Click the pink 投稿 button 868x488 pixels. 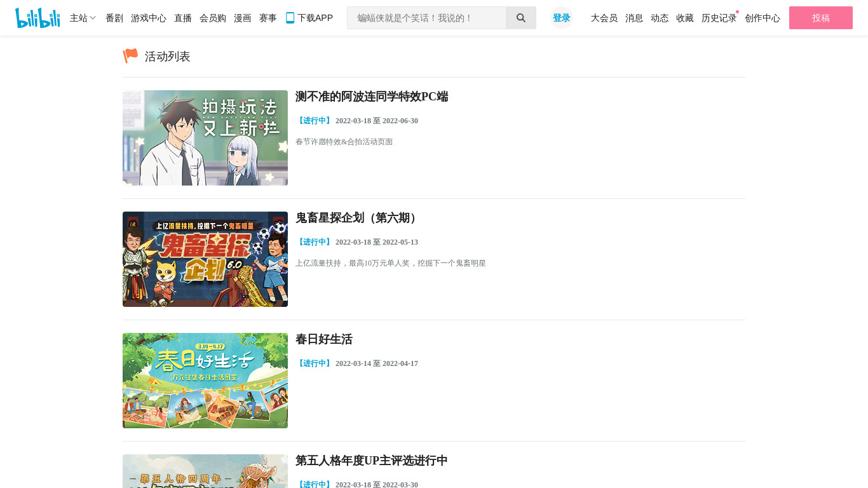821,18
